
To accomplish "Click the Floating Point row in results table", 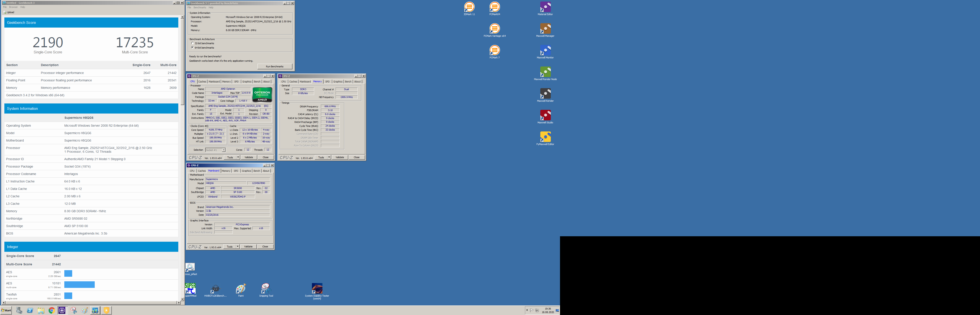I will 91,80.
